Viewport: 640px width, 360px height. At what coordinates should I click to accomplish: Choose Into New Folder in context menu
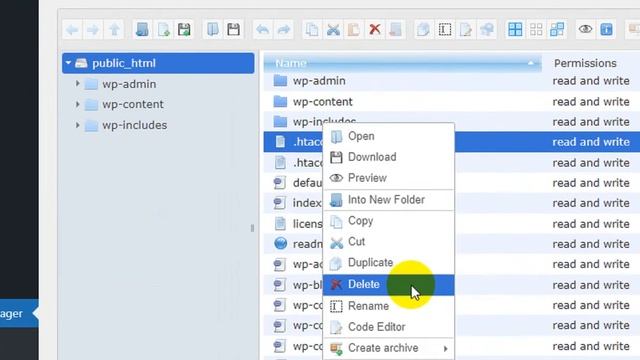389,200
